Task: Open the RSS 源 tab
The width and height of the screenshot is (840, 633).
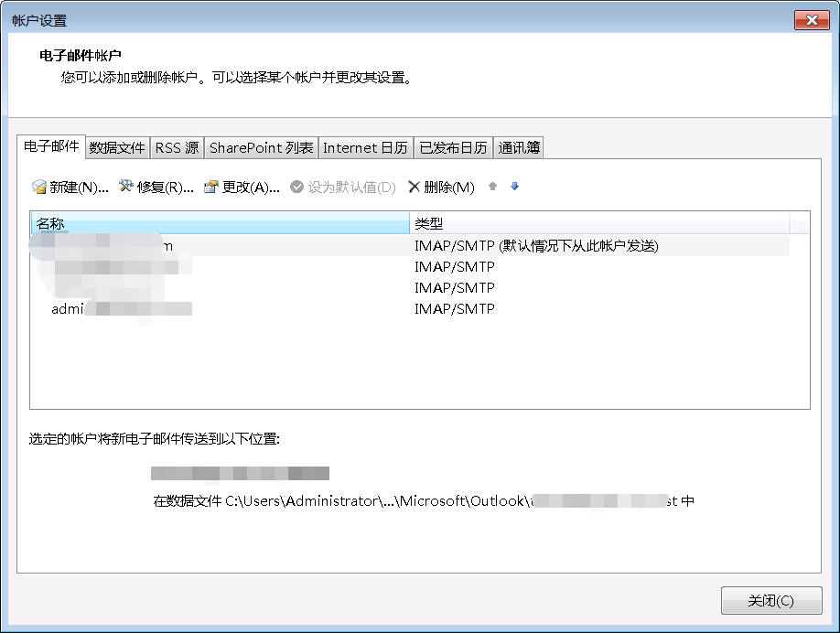Action: click(177, 147)
